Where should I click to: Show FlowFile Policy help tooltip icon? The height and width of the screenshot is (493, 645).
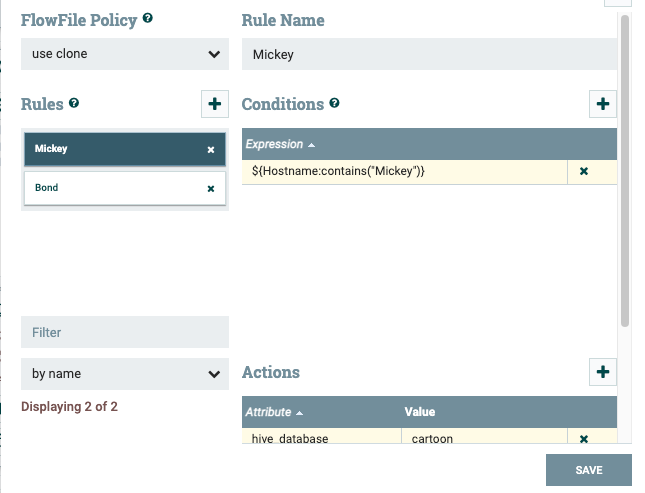tap(148, 19)
